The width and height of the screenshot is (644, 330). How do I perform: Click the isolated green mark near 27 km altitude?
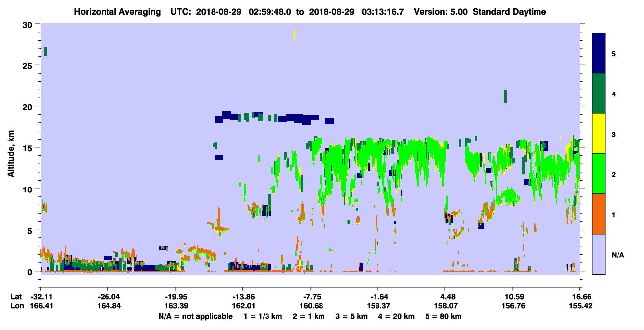coord(45,51)
